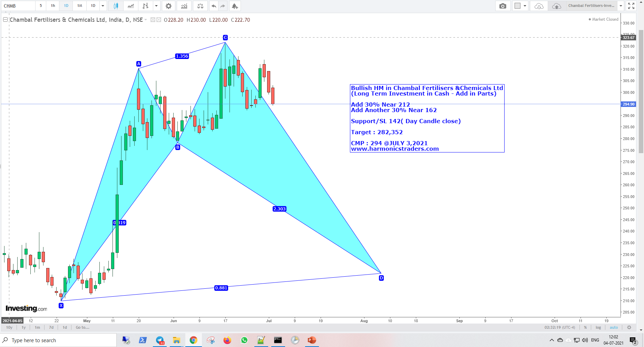Click XABCD pattern point D label
644x347 pixels.
point(381,278)
